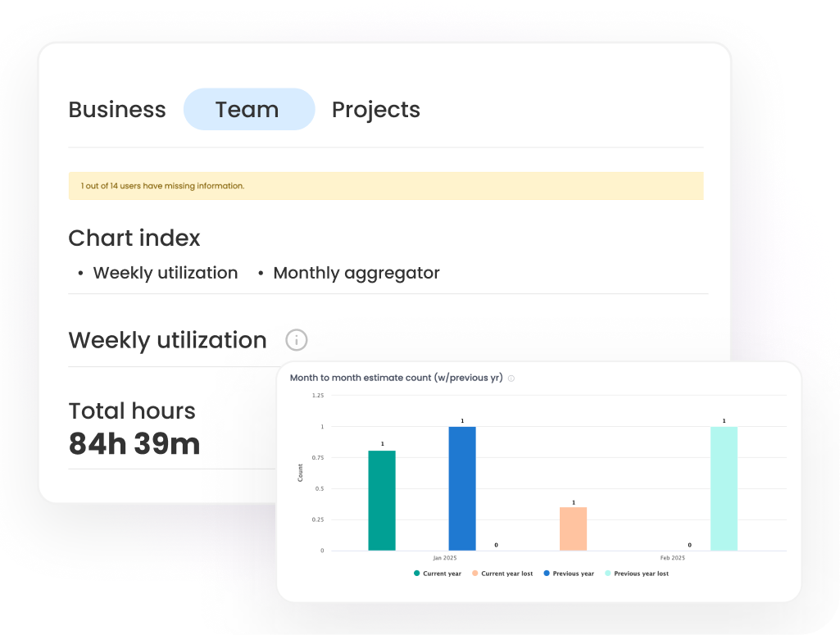Image resolution: width=840 pixels, height=635 pixels.
Task: Click the 84h 39m total hours value
Action: pyautogui.click(x=134, y=443)
